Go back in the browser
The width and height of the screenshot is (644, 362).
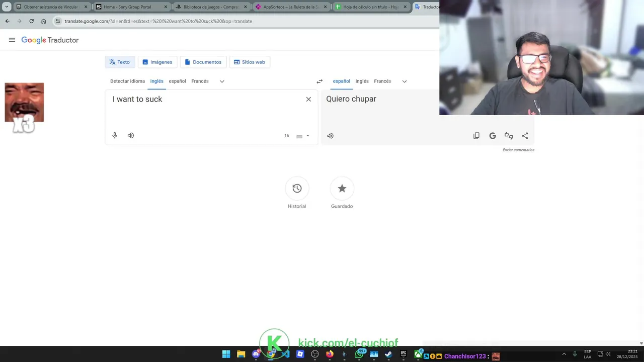[x=7, y=21]
